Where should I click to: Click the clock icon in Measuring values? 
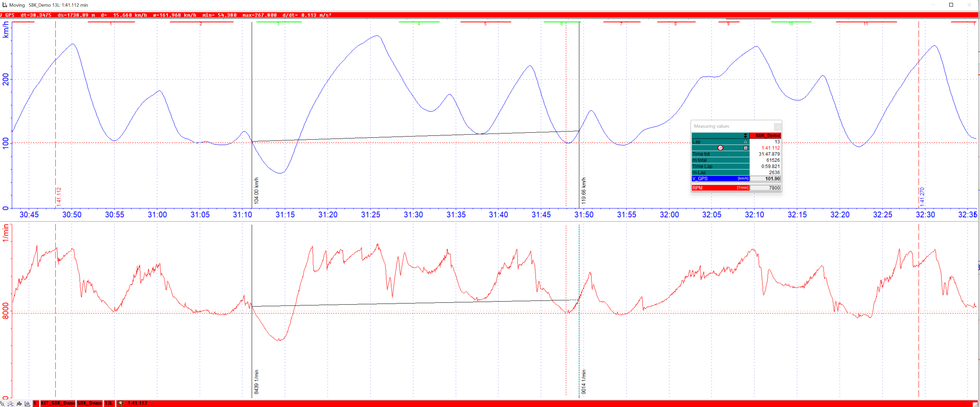click(720, 148)
